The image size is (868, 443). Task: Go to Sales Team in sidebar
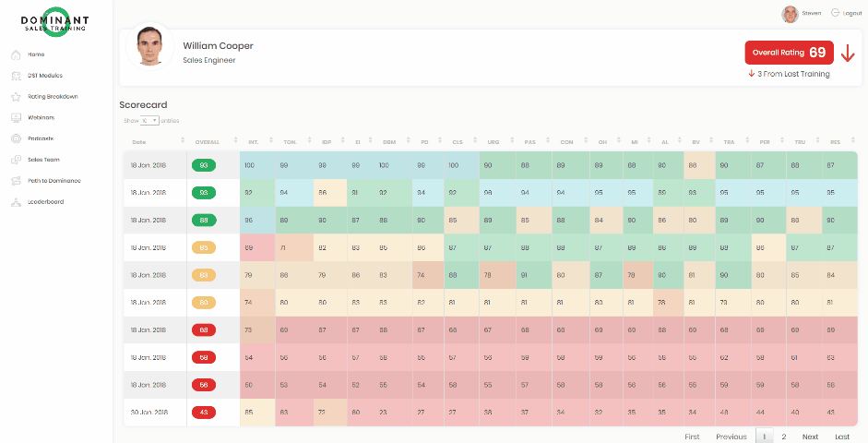click(x=43, y=160)
